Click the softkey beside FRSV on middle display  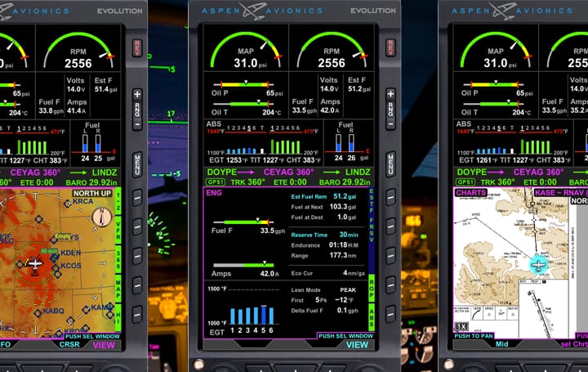(390, 226)
